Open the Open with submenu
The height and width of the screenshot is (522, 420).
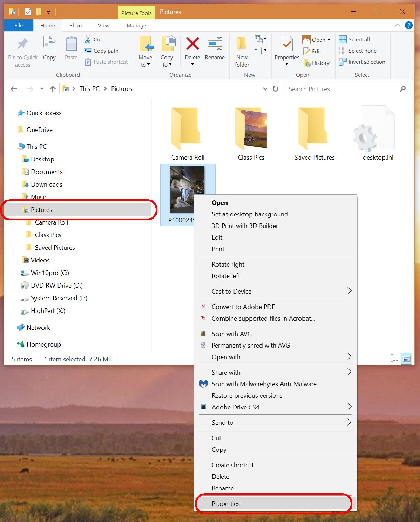click(275, 357)
